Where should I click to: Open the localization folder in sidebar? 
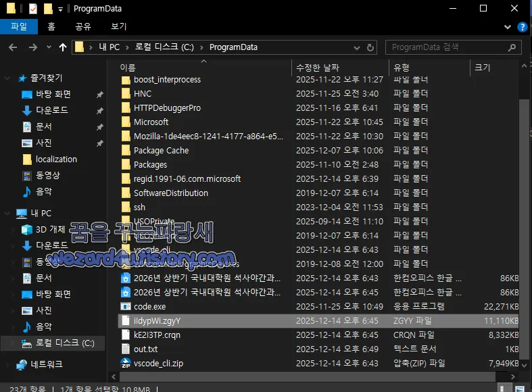click(x=56, y=159)
